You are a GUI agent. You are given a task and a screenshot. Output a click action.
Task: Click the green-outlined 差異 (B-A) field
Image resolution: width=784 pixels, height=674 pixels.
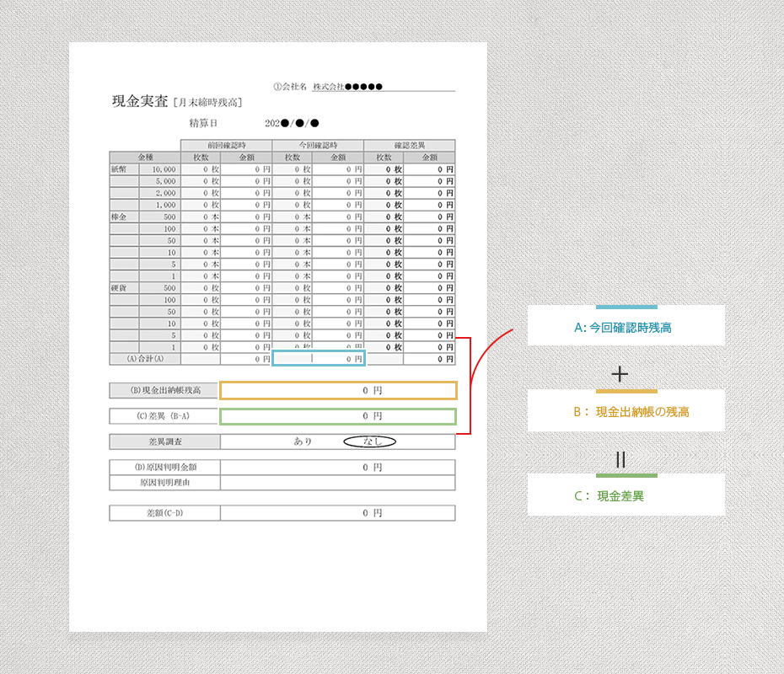click(338, 416)
